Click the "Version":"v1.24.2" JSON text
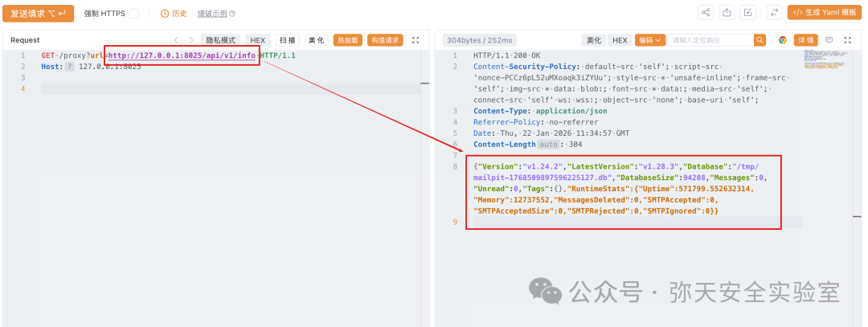Viewport: 868px width, 327px height. click(520, 166)
